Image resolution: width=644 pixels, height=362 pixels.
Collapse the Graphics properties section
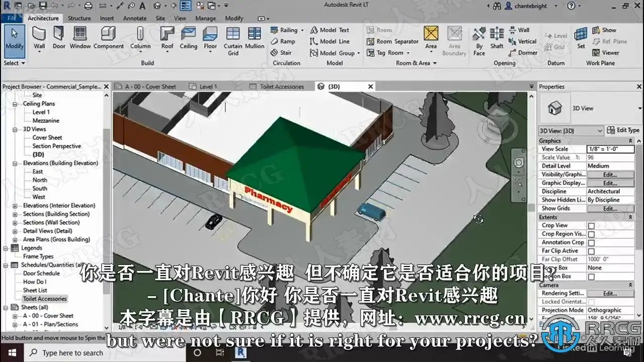pyautogui.click(x=631, y=141)
